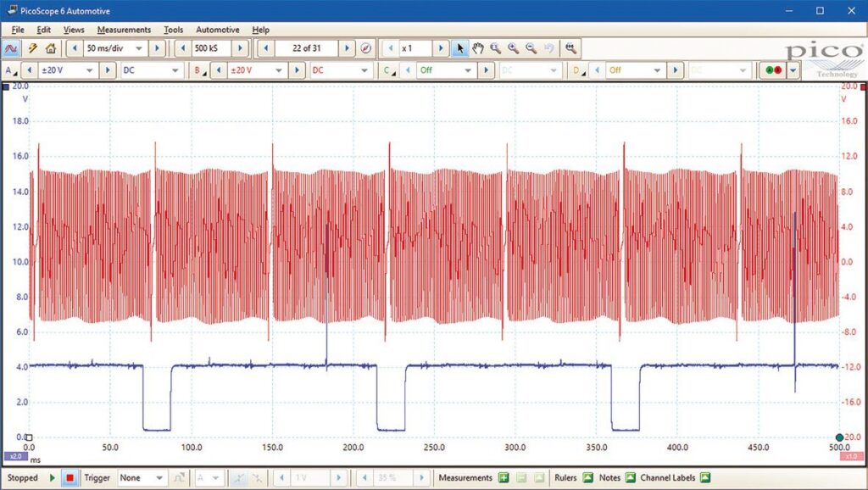Trigger Auto Setup with the lightning icon
The width and height of the screenshot is (868, 490).
coord(33,48)
